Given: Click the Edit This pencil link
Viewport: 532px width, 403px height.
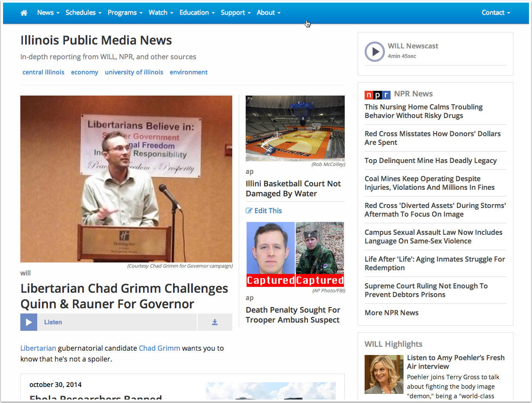Looking at the screenshot, I should (264, 211).
